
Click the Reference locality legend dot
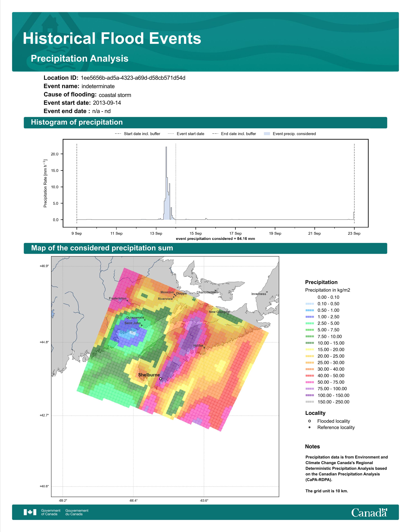309,428
